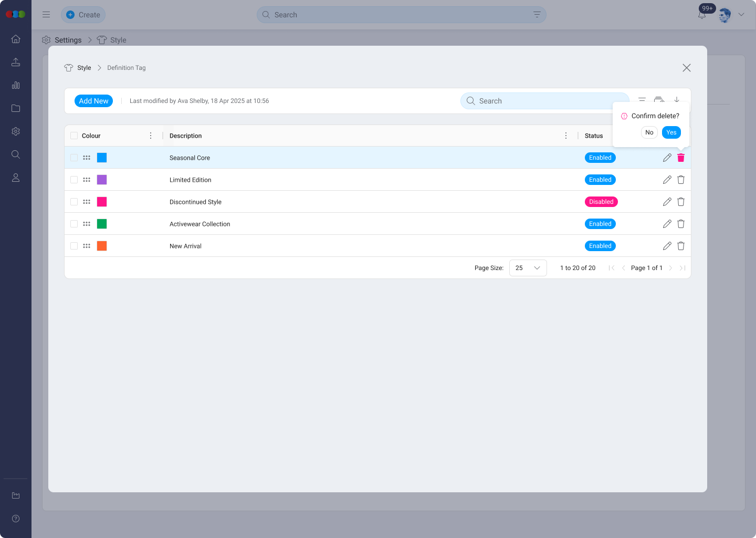
Task: Check the Seasonal Core row checkbox
Action: (74, 158)
